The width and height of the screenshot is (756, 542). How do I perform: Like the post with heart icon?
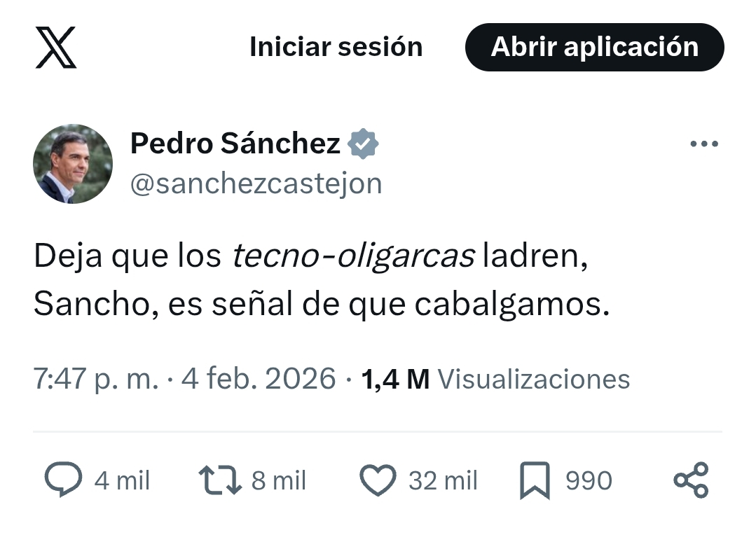click(x=378, y=480)
